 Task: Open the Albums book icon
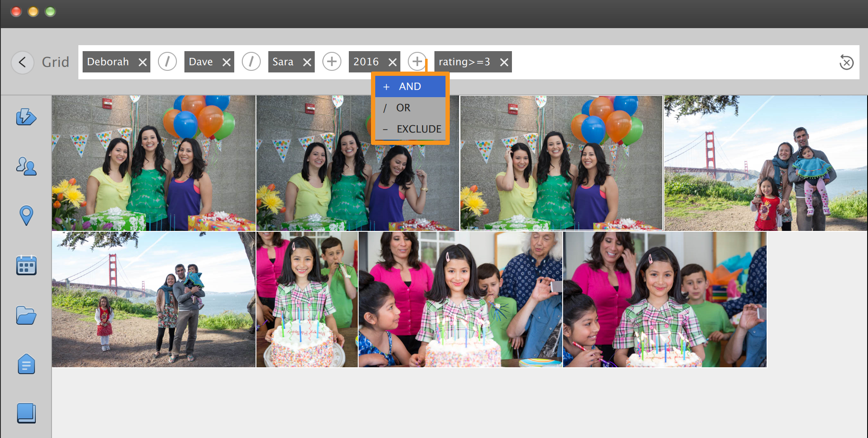click(26, 413)
